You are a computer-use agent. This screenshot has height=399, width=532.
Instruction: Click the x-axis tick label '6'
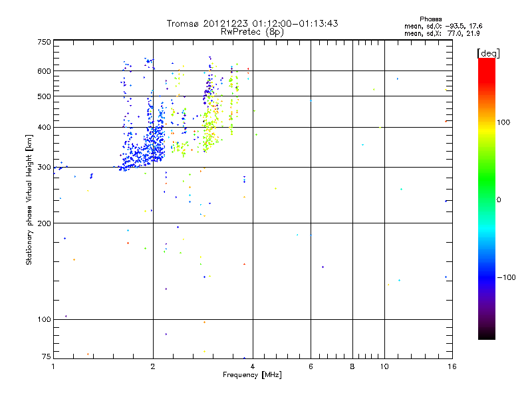coord(311,366)
